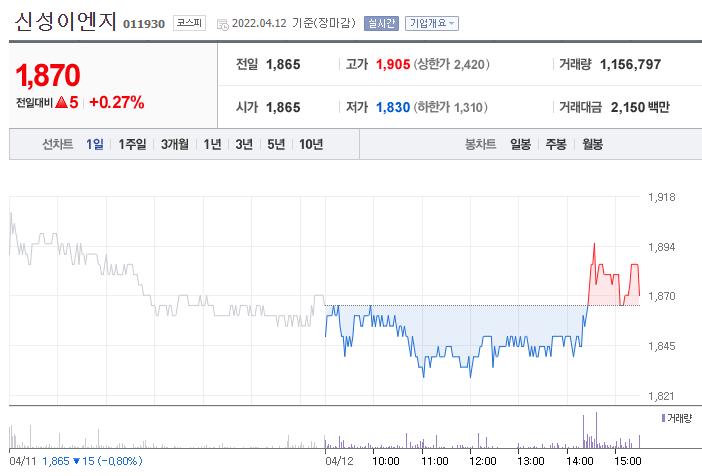Select the 1년 line chart tab
This screenshot has width=702, height=476.
pyautogui.click(x=212, y=144)
